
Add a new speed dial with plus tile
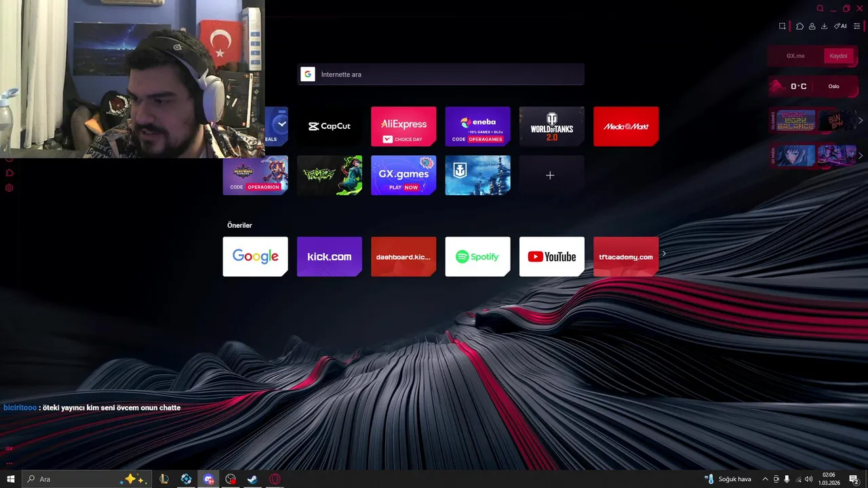(x=552, y=175)
